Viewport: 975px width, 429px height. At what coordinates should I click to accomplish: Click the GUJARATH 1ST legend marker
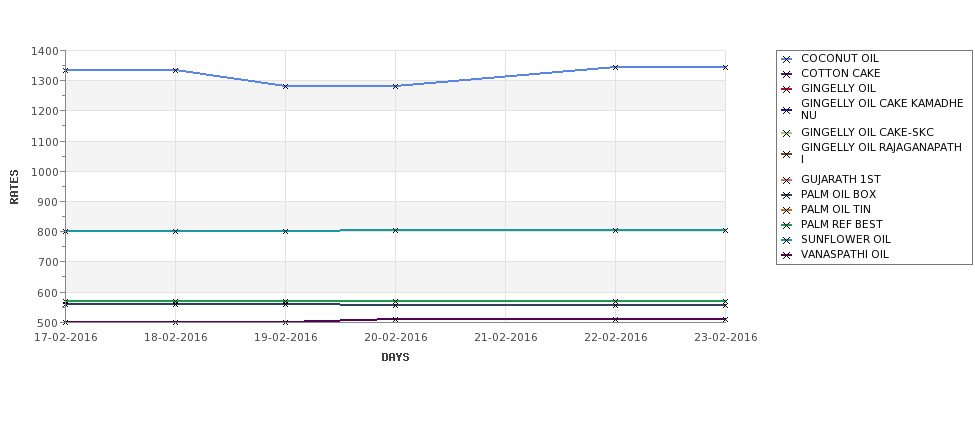[x=787, y=180]
